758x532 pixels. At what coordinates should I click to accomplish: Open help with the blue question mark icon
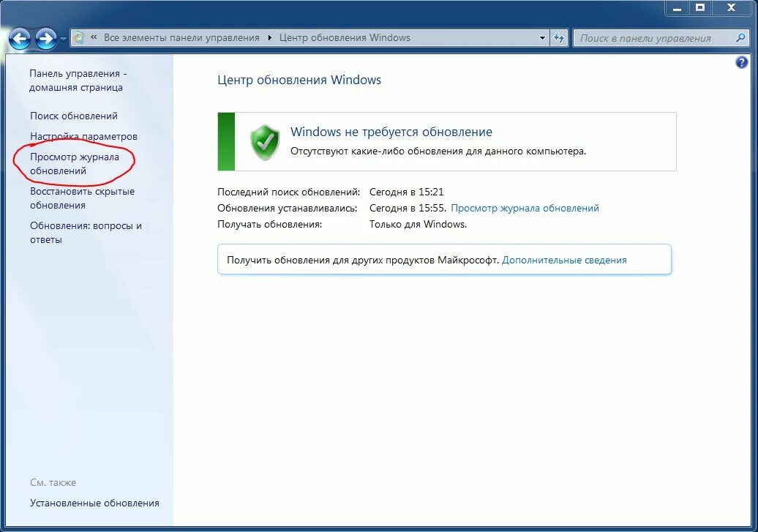pos(742,62)
